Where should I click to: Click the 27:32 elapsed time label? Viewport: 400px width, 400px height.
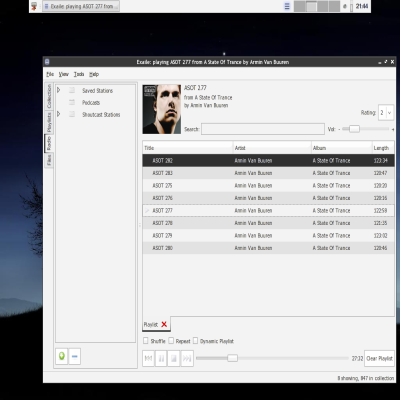click(357, 359)
